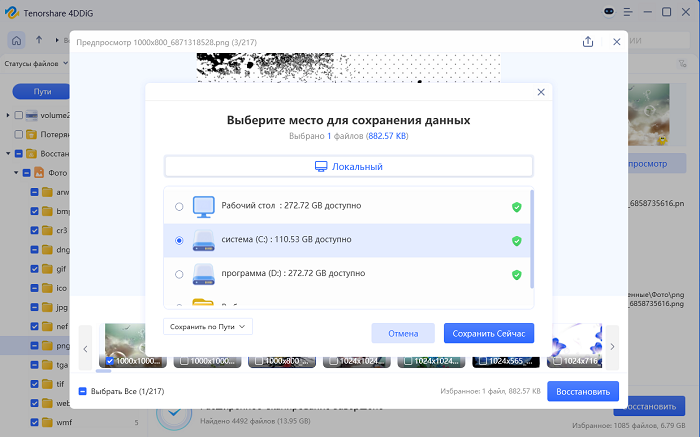Go up one level with the arrow icon
Viewport: 700px width, 437px height.
39,40
